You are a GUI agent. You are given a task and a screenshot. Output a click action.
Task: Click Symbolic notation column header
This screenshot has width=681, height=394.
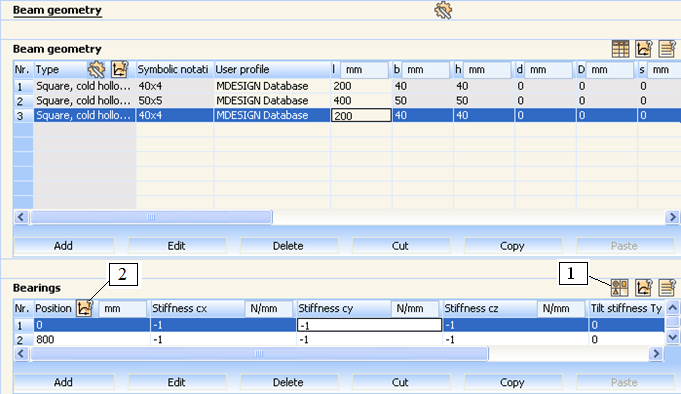(x=175, y=70)
